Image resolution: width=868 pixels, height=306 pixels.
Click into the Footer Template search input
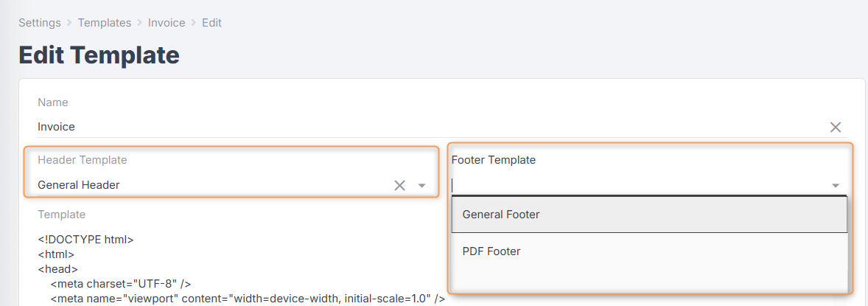[634, 185]
